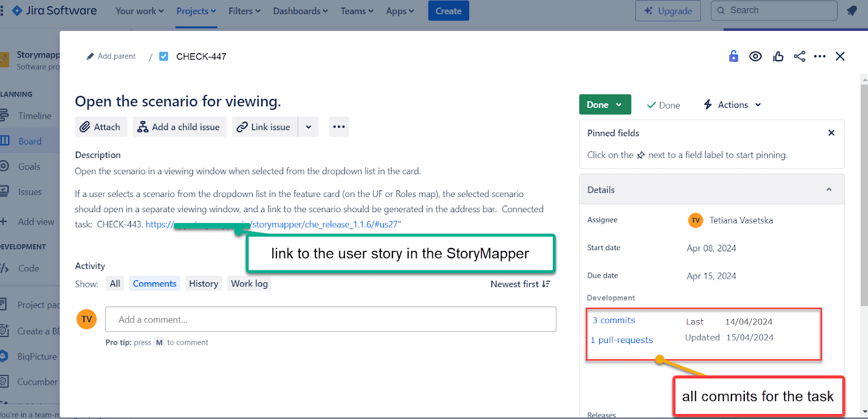
Task: Open the issue header more actions menu
Action: pyautogui.click(x=820, y=56)
